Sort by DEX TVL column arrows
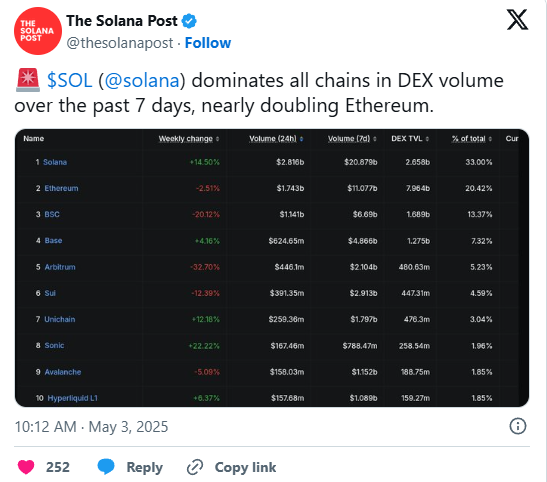This screenshot has height=482, width=547. (427, 139)
